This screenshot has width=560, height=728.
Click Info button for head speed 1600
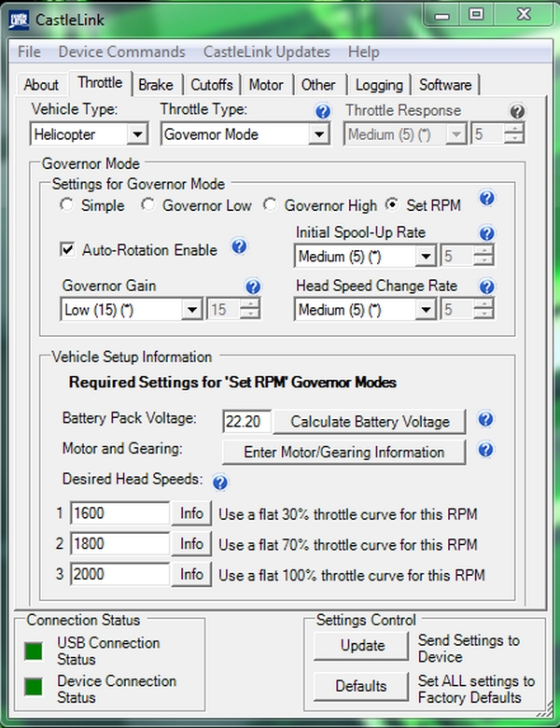(x=191, y=513)
